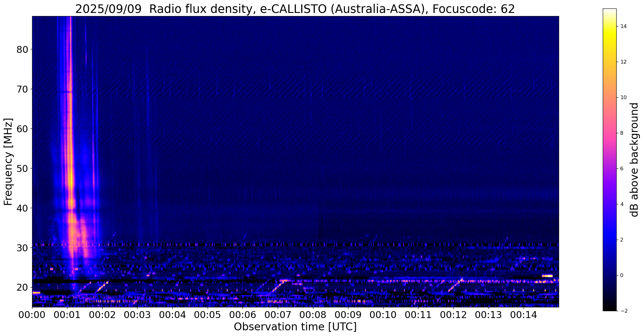Click the 00:03 time axis label
Image resolution: width=644 pixels, height=336 pixels.
point(137,314)
